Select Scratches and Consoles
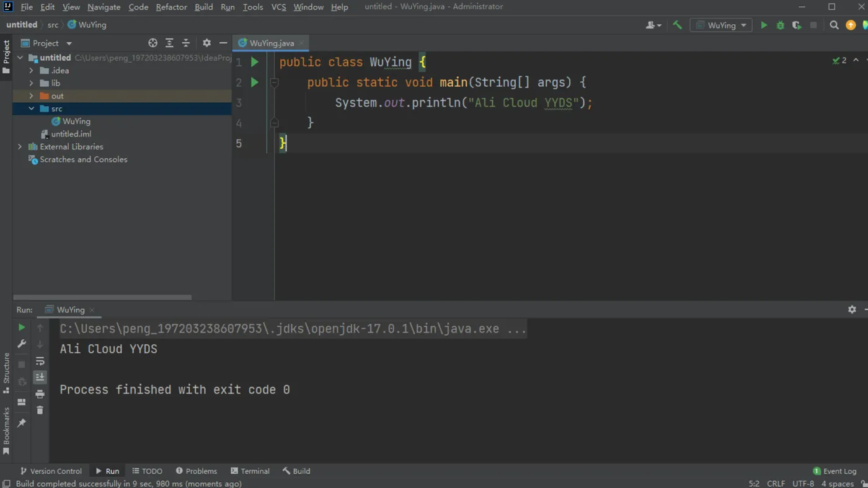 (77, 159)
